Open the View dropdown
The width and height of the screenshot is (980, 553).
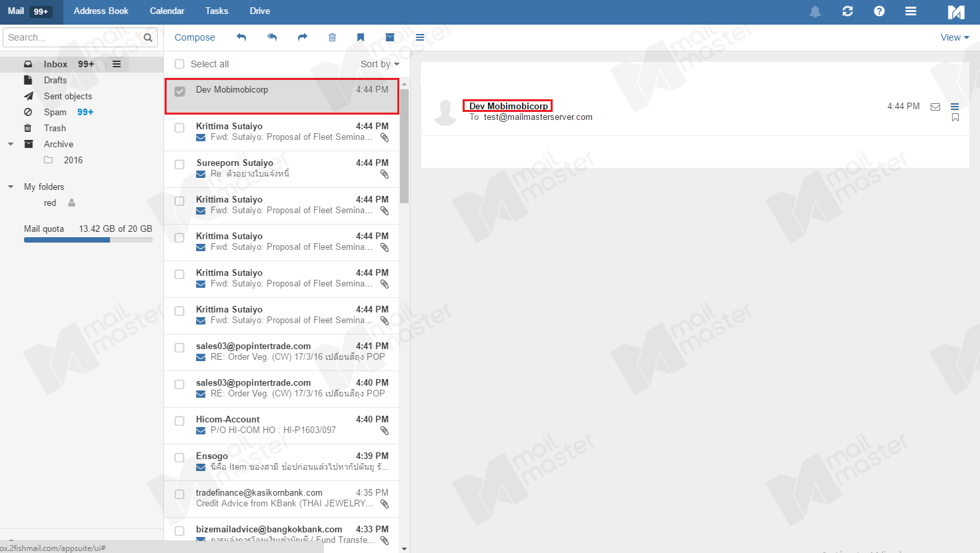[954, 37]
